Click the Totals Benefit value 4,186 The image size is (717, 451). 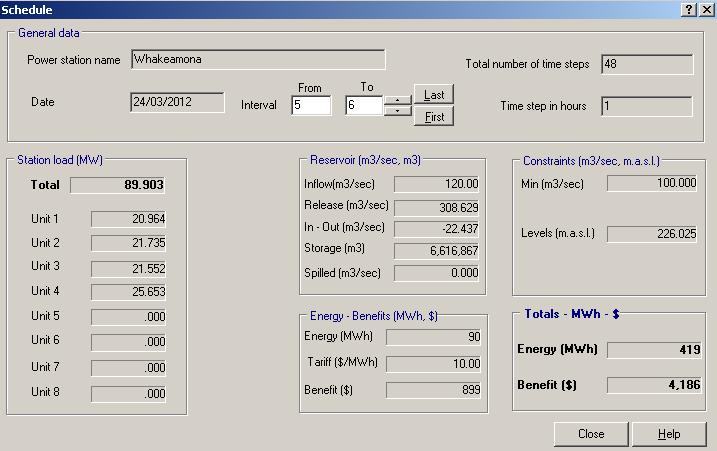pos(654,385)
